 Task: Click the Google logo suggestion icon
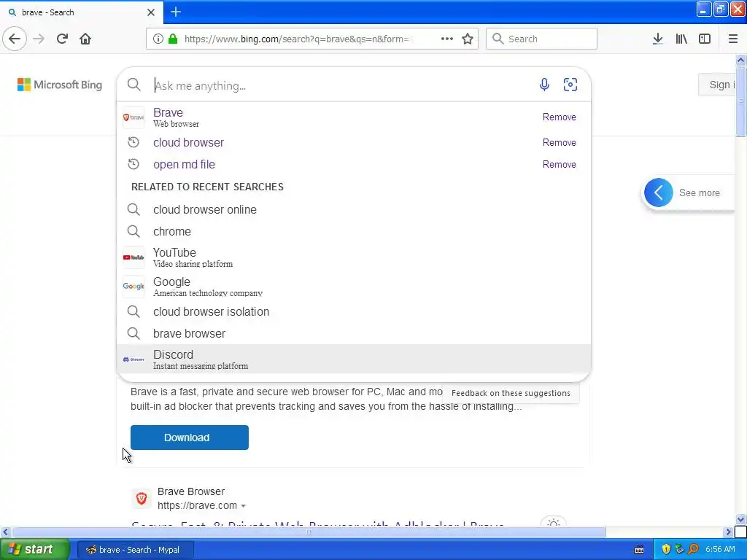[133, 286]
